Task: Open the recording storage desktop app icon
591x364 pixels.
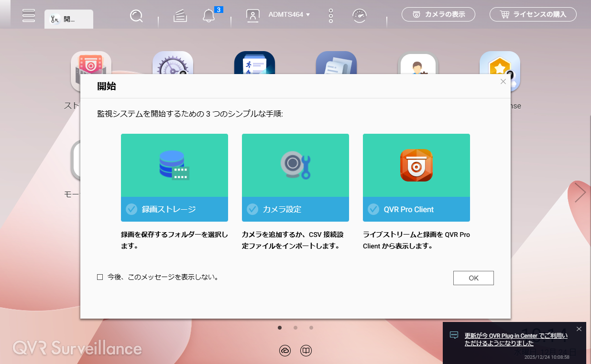Action: (x=91, y=63)
